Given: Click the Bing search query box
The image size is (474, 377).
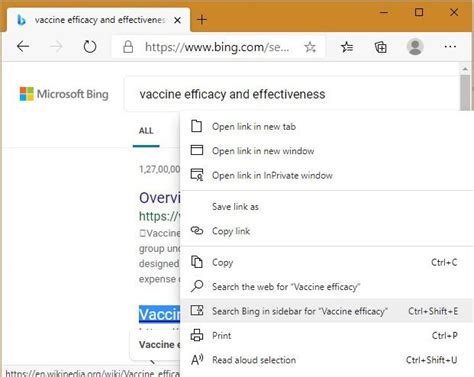Looking at the screenshot, I should coord(292,94).
